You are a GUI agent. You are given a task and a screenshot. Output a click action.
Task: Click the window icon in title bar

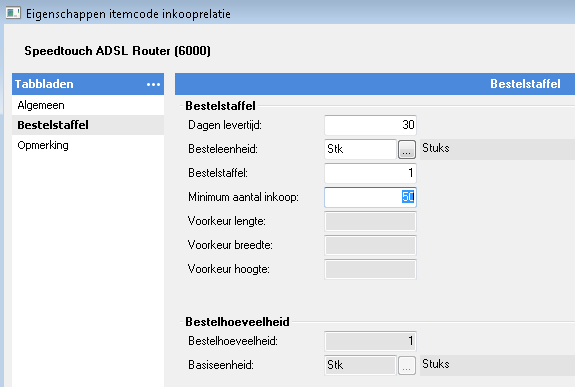[x=13, y=13]
